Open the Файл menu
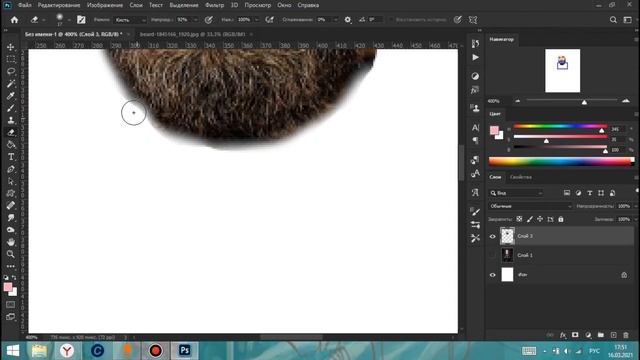This screenshot has width=640, height=360. [x=25, y=5]
